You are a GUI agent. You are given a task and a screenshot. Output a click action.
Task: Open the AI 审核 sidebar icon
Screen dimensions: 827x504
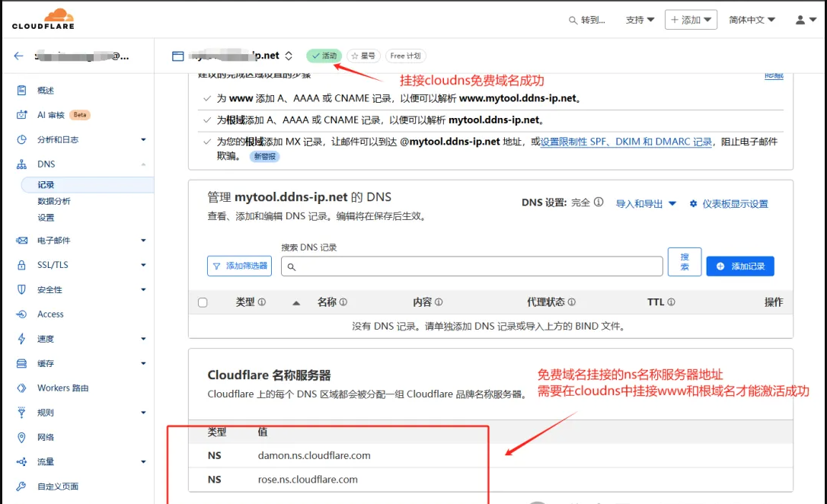(21, 114)
